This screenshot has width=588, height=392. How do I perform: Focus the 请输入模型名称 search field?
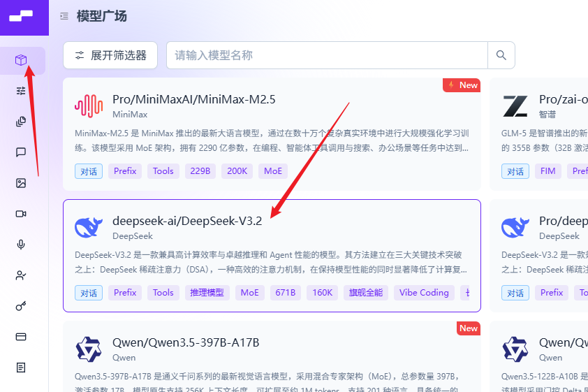327,55
